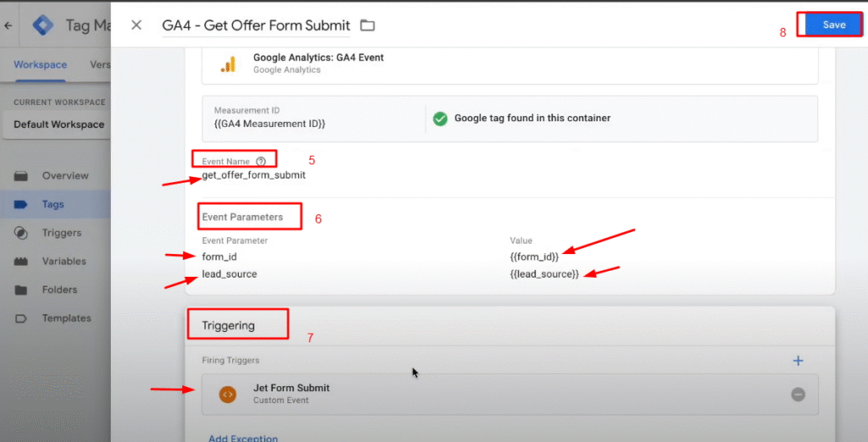Select the {{lead_source}} value cell
Screen dimensions: 868x442
pyautogui.click(x=544, y=273)
